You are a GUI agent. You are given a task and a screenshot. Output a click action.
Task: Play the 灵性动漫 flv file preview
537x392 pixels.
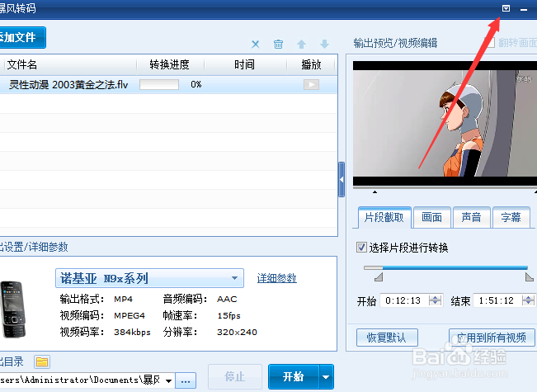tap(311, 85)
